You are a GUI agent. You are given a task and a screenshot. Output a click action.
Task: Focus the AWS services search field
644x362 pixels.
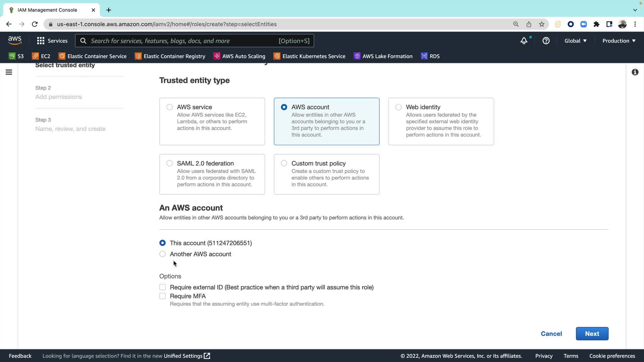pyautogui.click(x=183, y=41)
